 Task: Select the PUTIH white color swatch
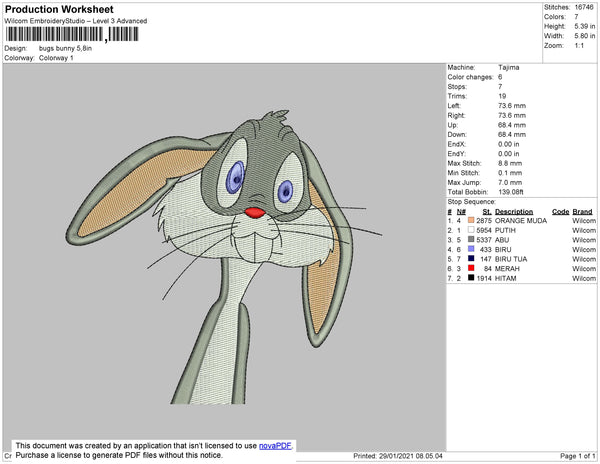471,230
